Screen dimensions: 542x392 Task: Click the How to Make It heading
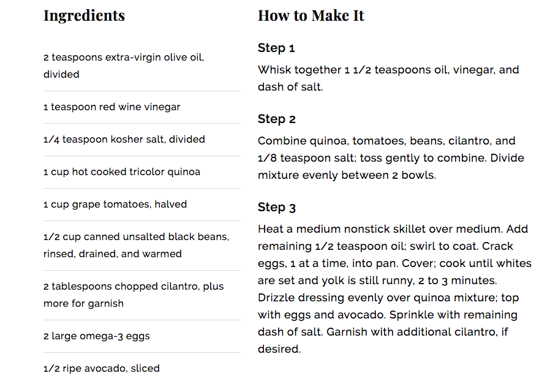(x=311, y=16)
